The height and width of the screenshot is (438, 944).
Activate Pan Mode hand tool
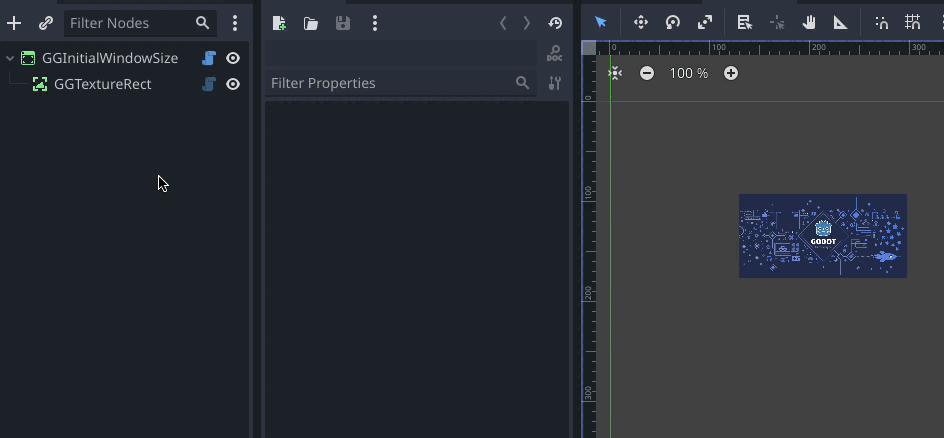[809, 23]
